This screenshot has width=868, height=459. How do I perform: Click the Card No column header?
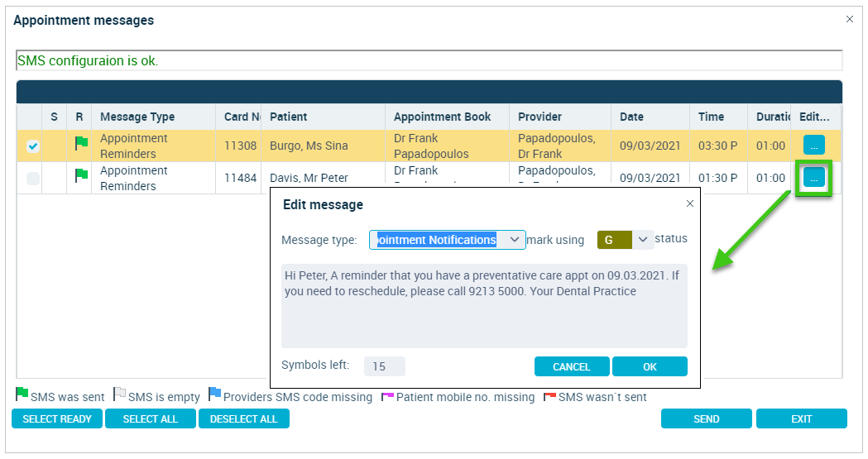coord(238,117)
